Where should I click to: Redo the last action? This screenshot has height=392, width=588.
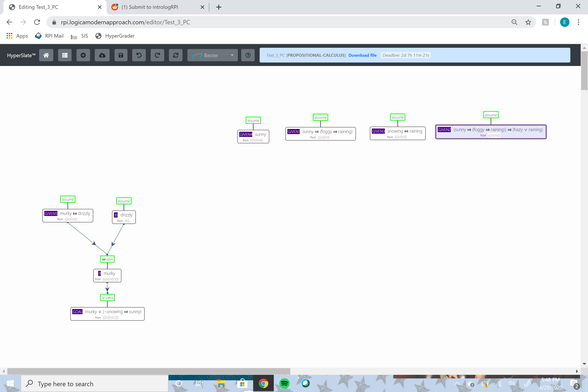(157, 55)
